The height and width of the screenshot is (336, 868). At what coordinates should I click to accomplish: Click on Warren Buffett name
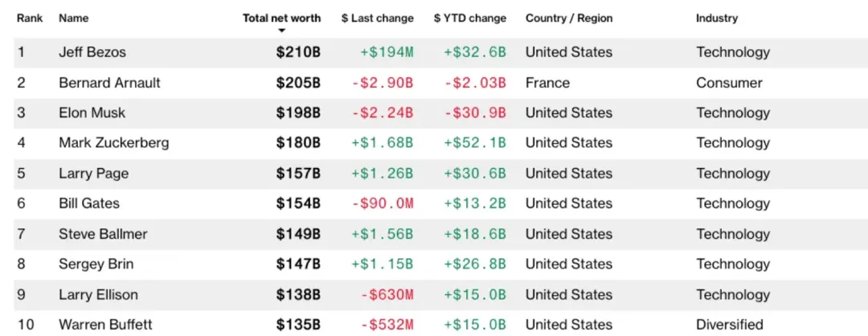click(105, 324)
